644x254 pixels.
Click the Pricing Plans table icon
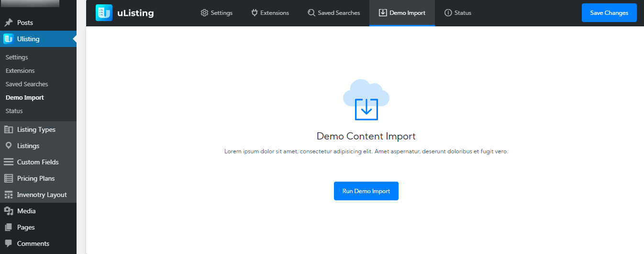9,178
